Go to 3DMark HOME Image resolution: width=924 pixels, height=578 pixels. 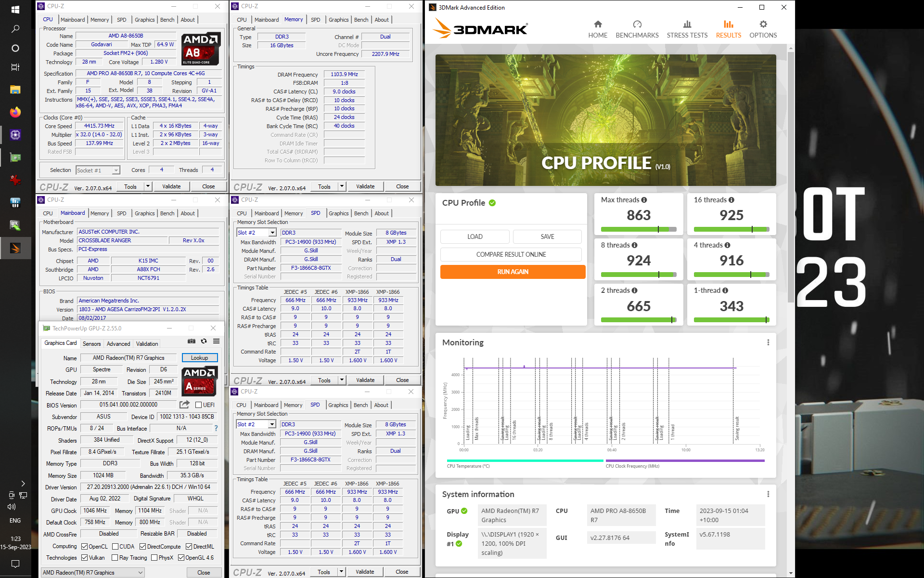point(598,29)
